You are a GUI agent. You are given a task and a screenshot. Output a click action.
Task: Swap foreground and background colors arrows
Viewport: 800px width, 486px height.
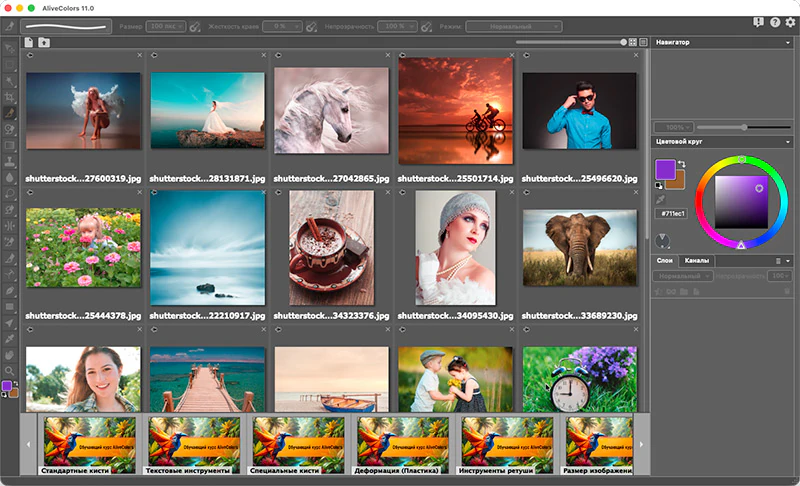[x=682, y=164]
